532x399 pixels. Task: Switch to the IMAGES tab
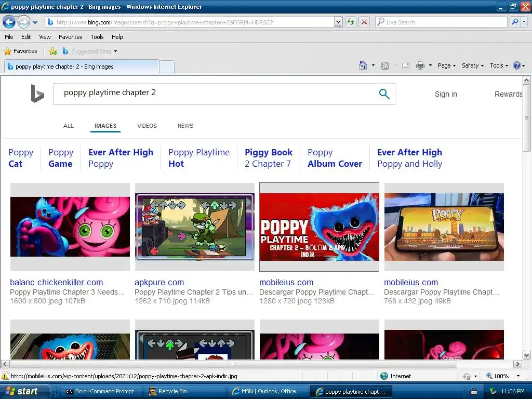[105, 126]
